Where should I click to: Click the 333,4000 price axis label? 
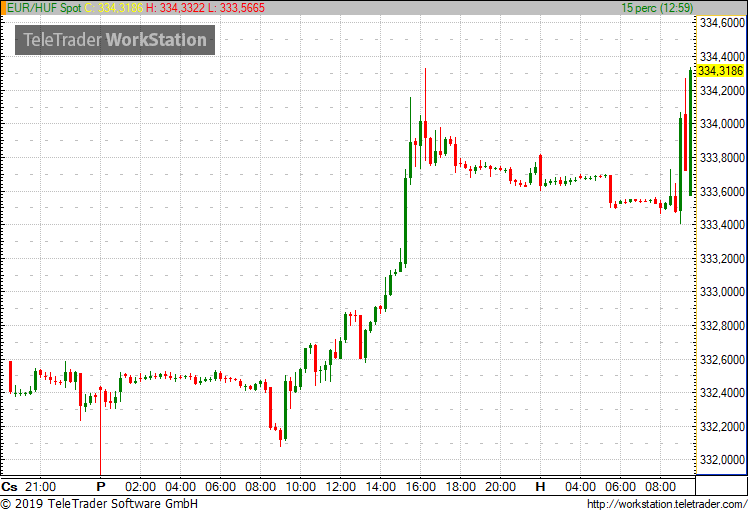point(722,224)
